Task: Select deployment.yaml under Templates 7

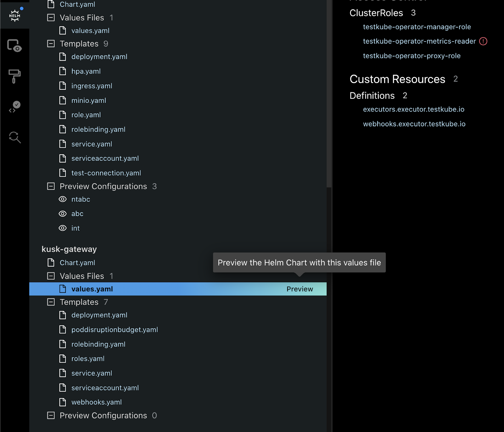Action: (x=99, y=315)
